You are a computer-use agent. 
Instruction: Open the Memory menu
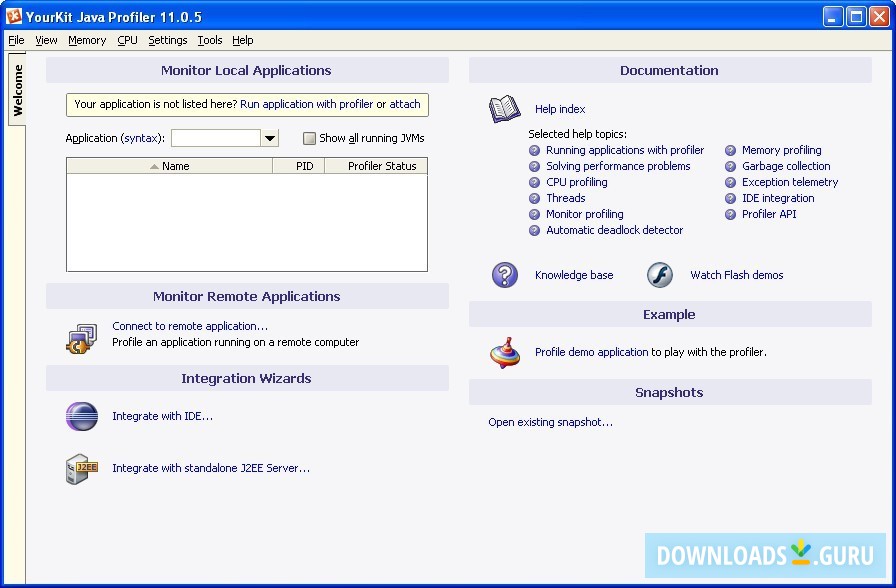(x=87, y=40)
